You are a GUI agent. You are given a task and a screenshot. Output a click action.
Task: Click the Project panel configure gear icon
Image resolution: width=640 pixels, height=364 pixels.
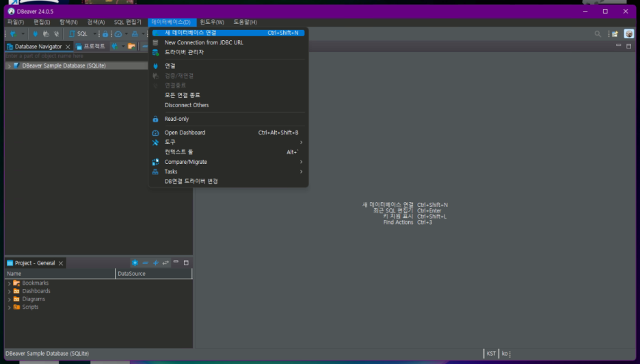point(135,263)
